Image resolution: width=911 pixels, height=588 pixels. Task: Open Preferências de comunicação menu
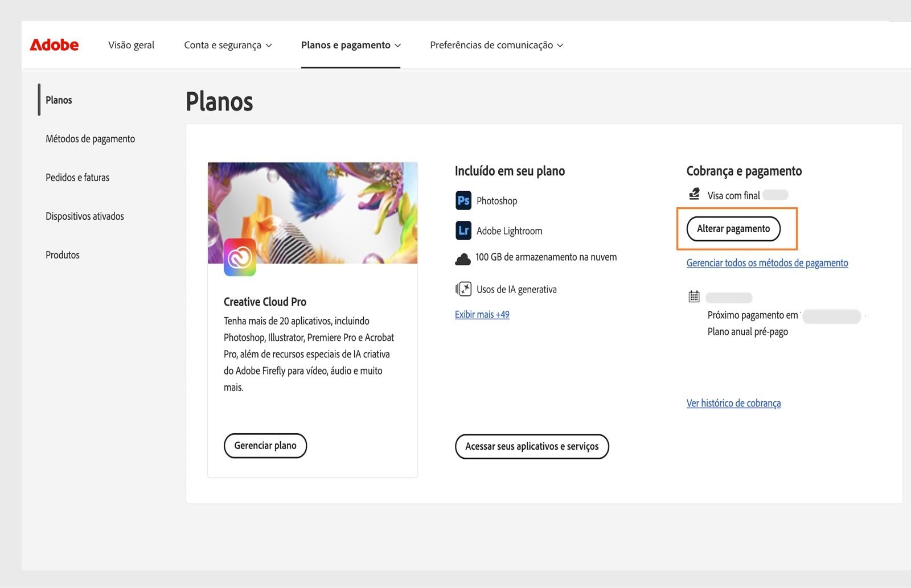click(496, 45)
